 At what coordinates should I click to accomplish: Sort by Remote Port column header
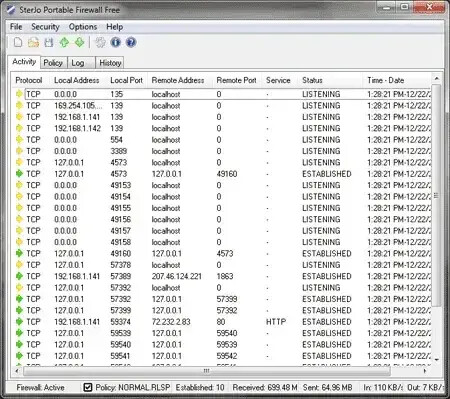click(x=236, y=80)
